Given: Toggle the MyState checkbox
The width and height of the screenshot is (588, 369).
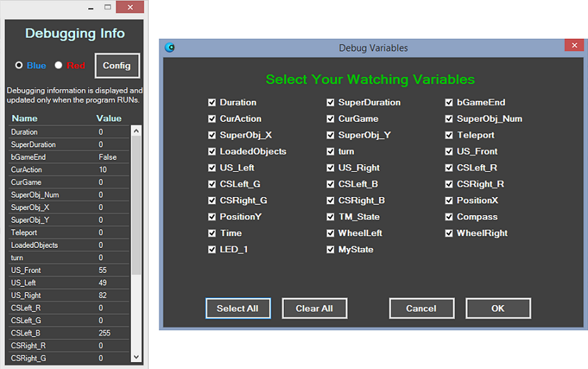Looking at the screenshot, I should click(331, 250).
